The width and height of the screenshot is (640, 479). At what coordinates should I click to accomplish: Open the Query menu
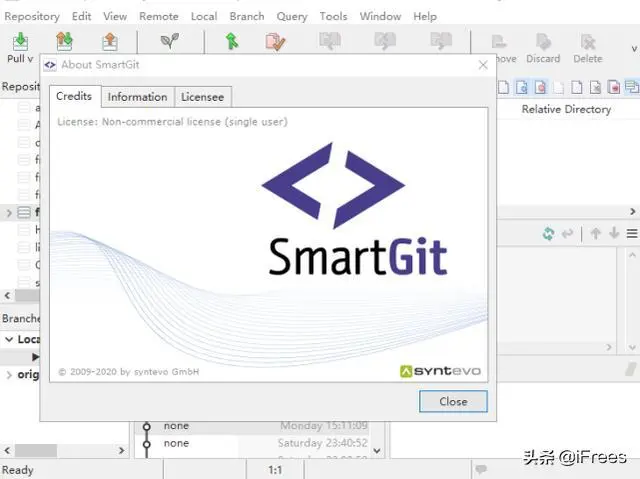click(x=292, y=17)
